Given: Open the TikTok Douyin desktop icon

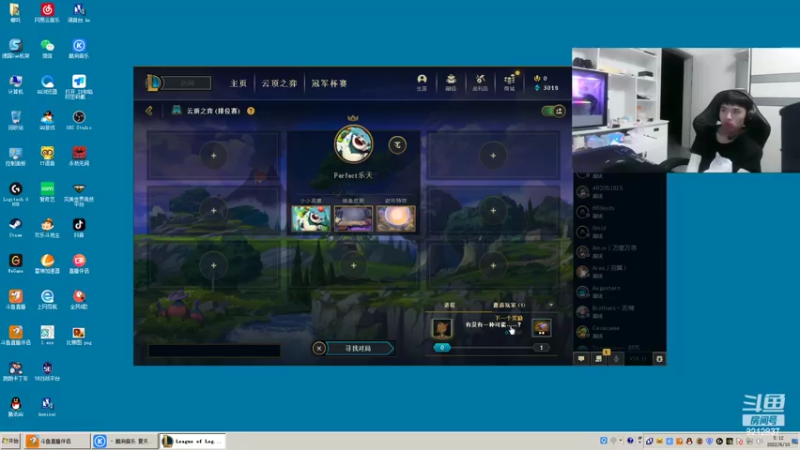Looking at the screenshot, I should [79, 228].
